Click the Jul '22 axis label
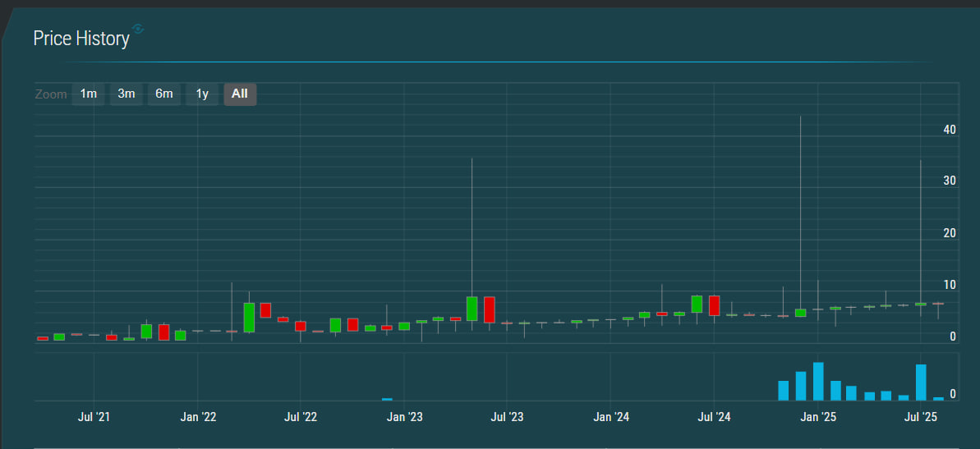This screenshot has height=449, width=980. 301,416
